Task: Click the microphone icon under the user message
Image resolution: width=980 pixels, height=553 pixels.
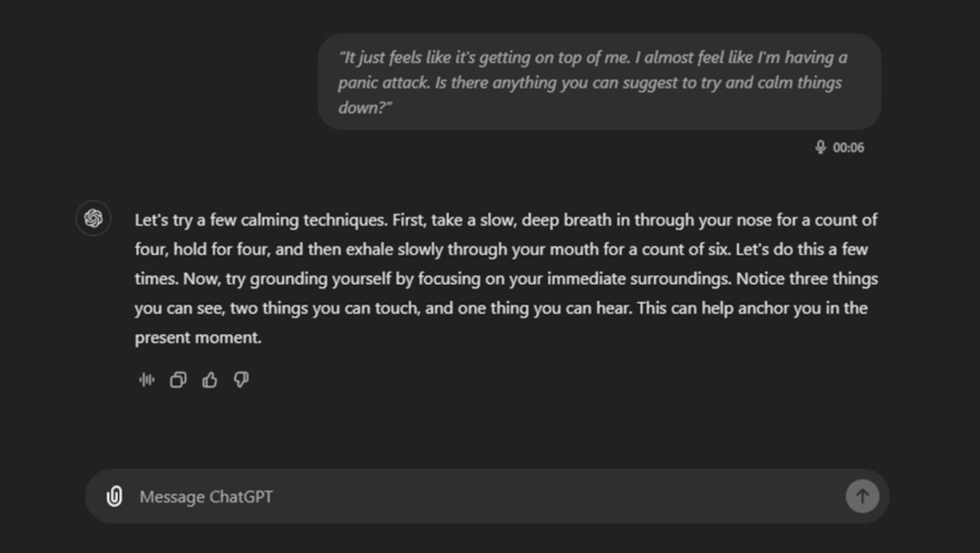Action: click(820, 147)
